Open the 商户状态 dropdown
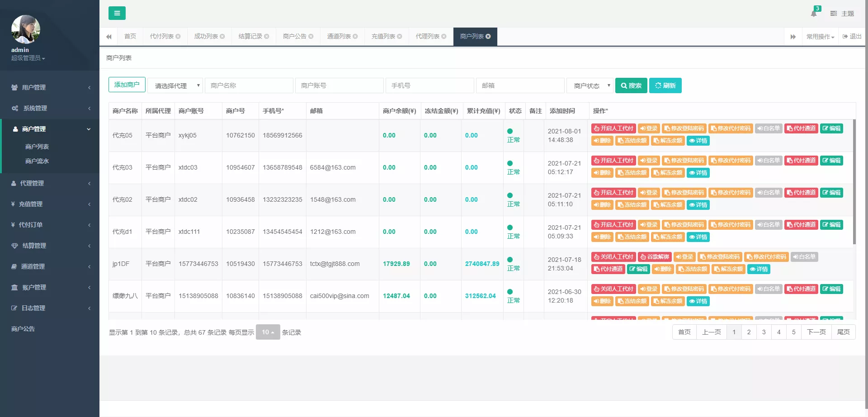Viewport: 868px width, 417px height. (x=590, y=85)
